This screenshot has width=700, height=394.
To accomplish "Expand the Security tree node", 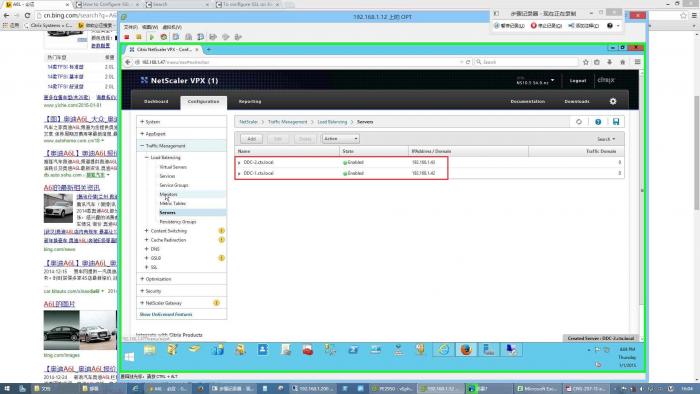I will point(142,291).
